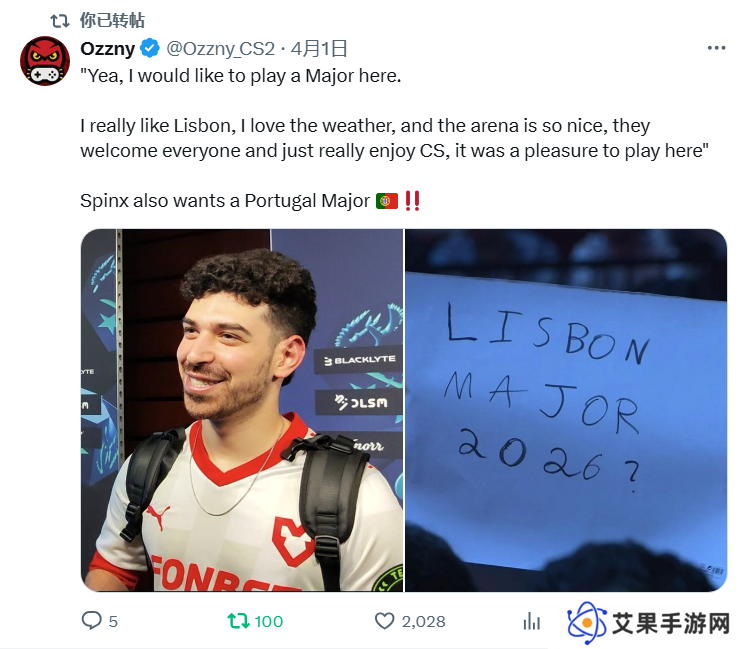
Task: Toggle the green retweet icon
Action: pos(238,621)
